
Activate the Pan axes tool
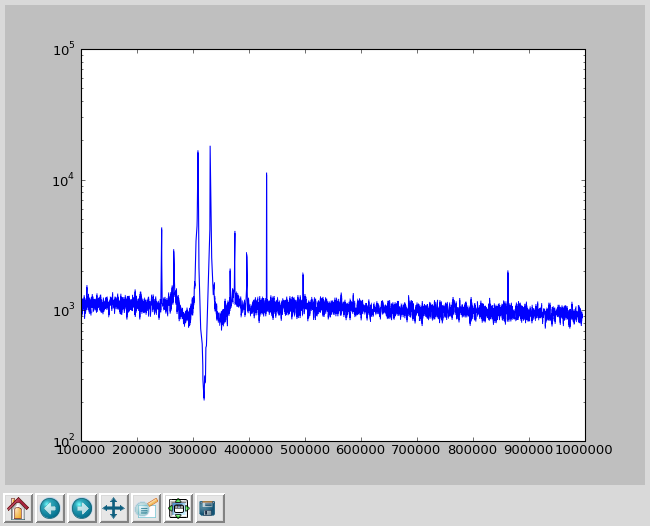[x=114, y=508]
